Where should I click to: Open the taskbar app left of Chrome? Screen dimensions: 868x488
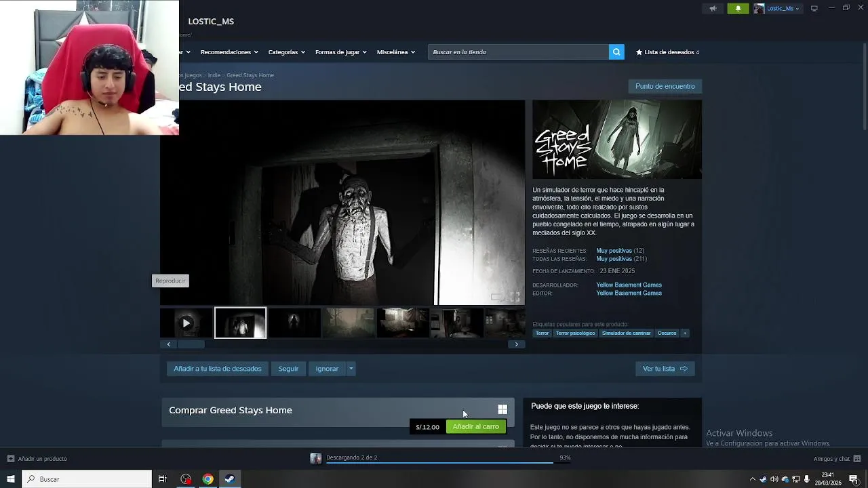[x=186, y=479]
